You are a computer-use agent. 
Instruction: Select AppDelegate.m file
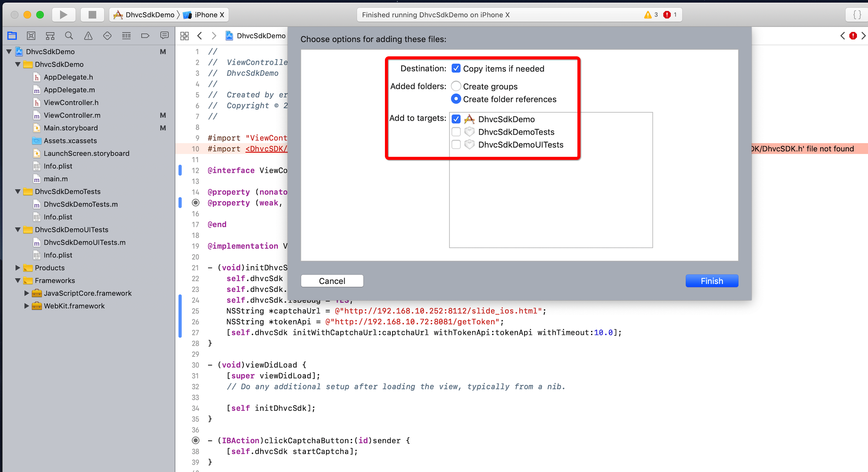[x=69, y=90]
